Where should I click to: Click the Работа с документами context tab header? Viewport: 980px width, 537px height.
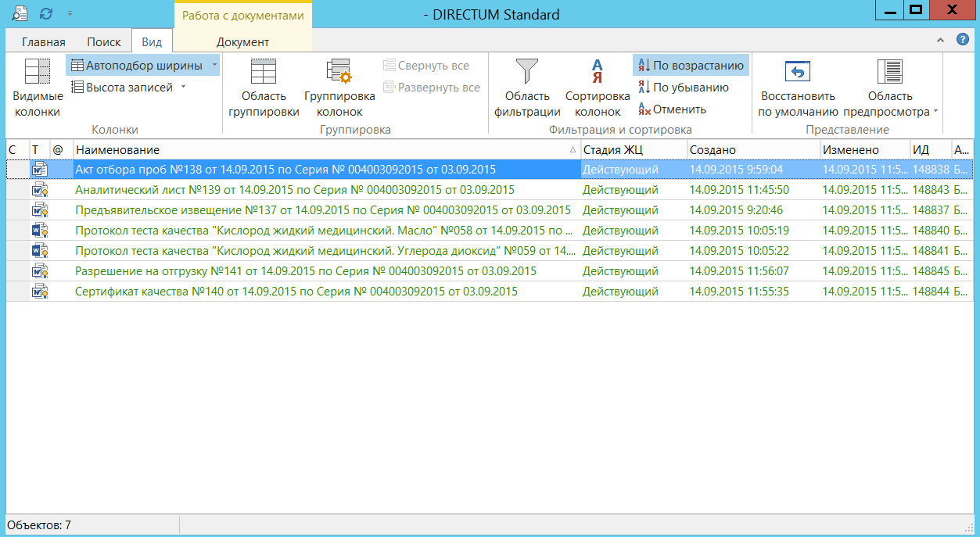242,15
